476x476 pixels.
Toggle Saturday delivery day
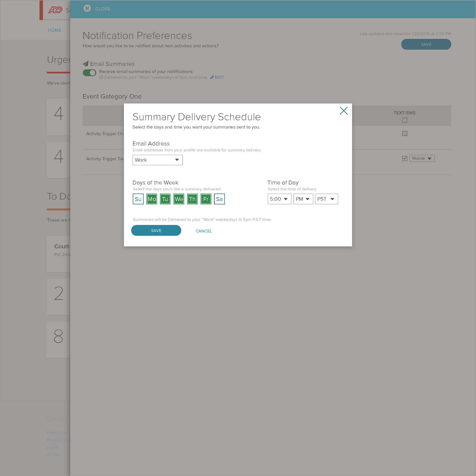[219, 199]
